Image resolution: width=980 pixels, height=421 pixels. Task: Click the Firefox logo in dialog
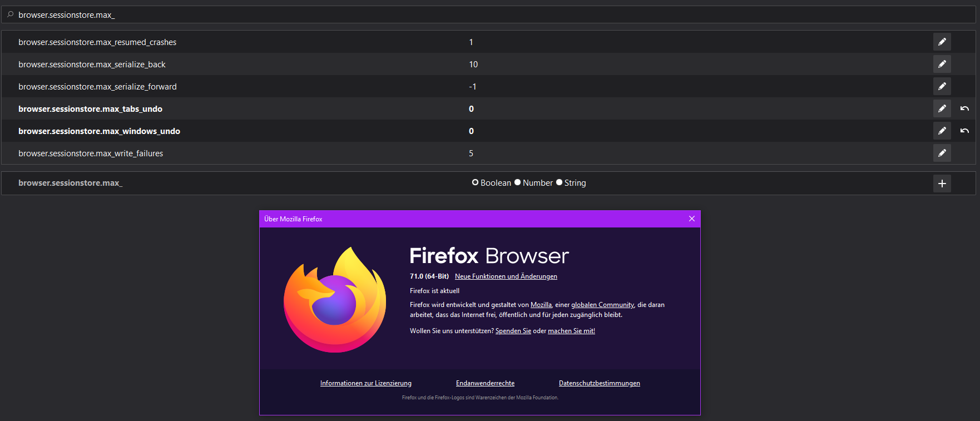335,300
